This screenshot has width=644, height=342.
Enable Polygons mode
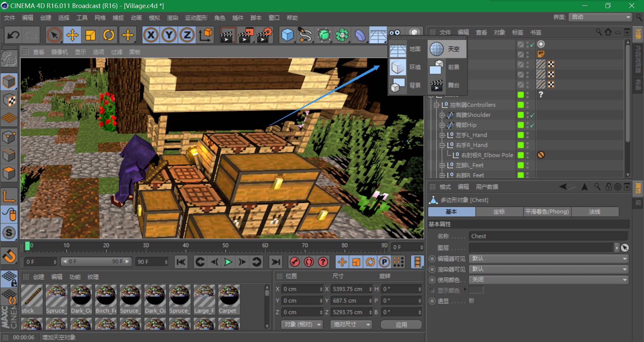[x=9, y=173]
